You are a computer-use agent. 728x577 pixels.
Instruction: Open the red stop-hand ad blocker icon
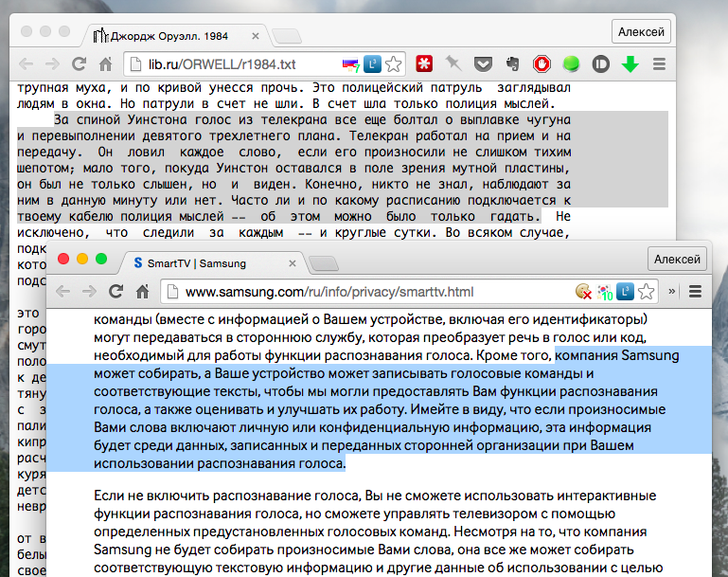click(542, 63)
